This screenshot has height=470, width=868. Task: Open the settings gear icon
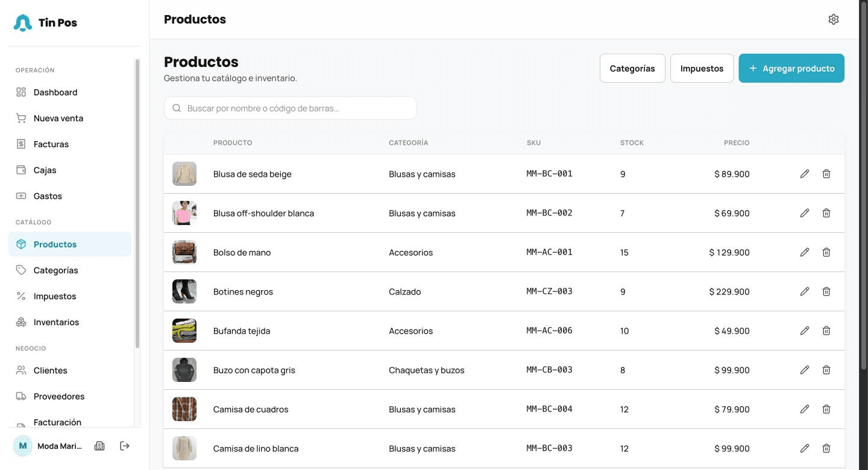(x=834, y=19)
